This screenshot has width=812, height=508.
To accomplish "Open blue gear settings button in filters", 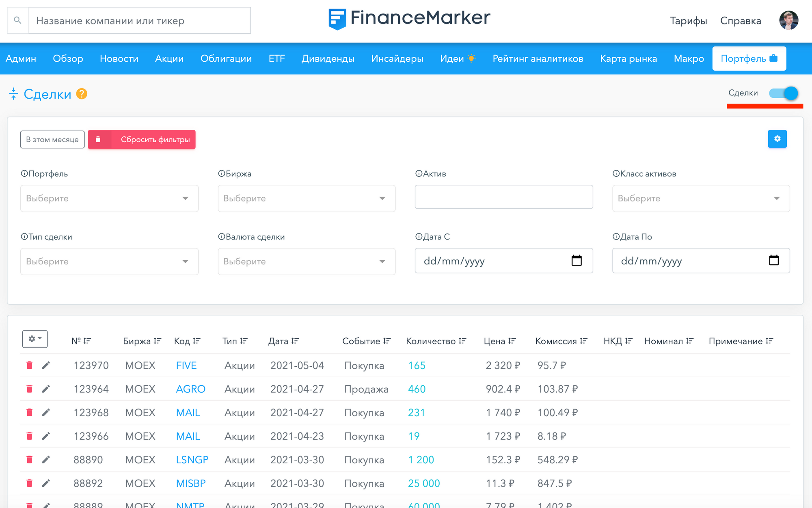I will 777,139.
